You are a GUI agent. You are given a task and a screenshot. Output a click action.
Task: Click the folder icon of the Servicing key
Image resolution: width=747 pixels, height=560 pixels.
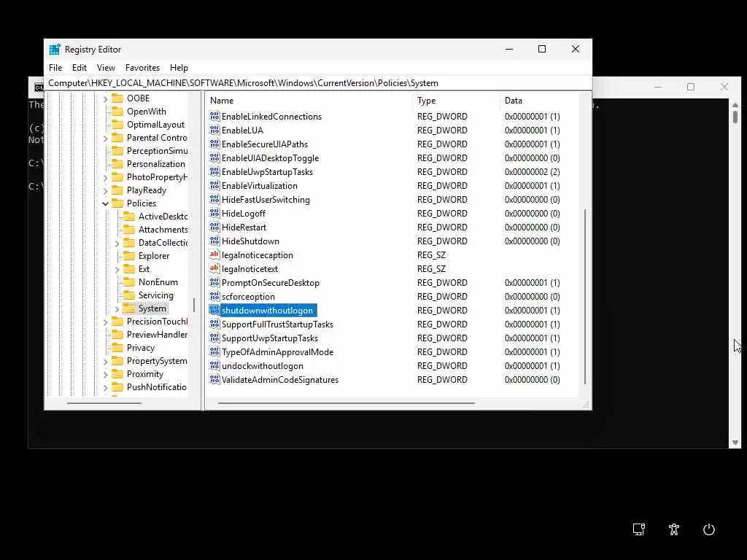(129, 295)
